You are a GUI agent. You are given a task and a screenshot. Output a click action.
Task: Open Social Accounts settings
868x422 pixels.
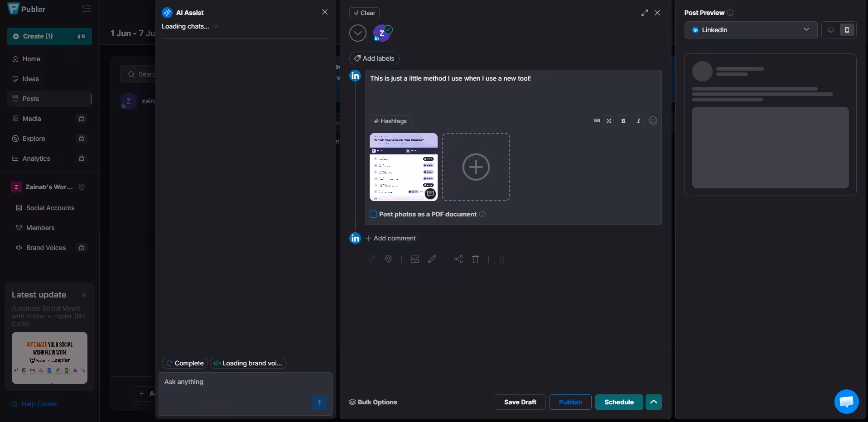[x=49, y=208]
